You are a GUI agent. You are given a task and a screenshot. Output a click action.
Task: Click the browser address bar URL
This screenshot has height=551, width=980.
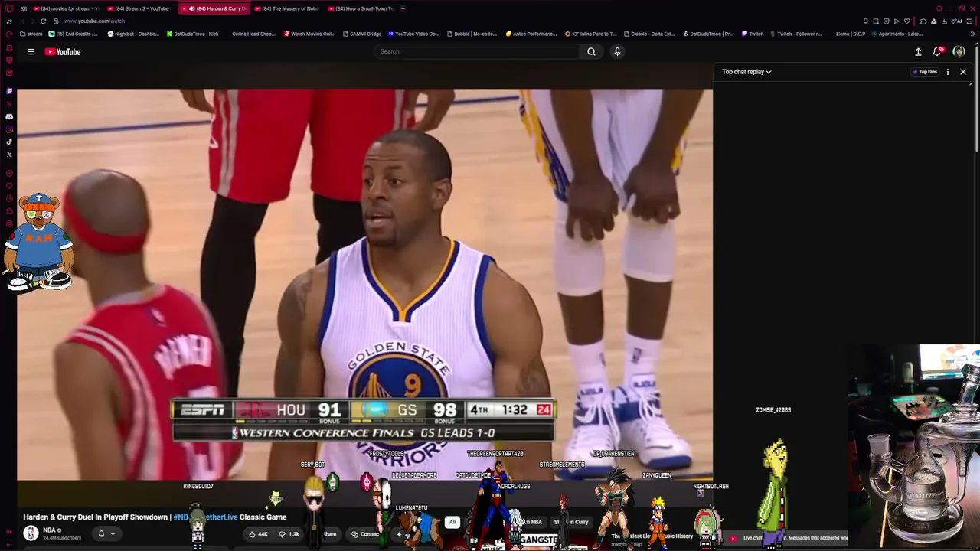94,21
